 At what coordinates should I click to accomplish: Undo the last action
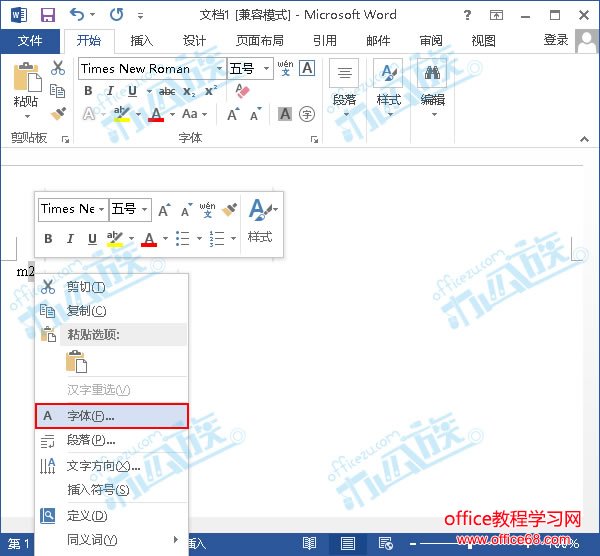[77, 15]
